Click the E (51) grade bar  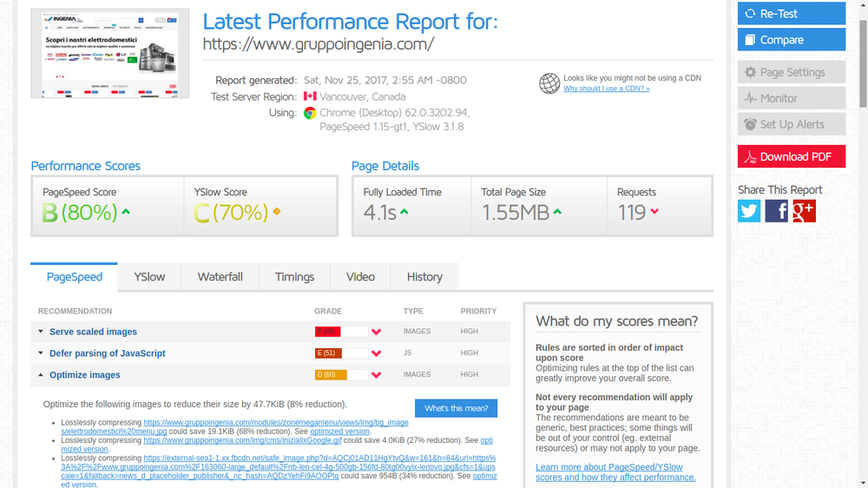click(341, 353)
